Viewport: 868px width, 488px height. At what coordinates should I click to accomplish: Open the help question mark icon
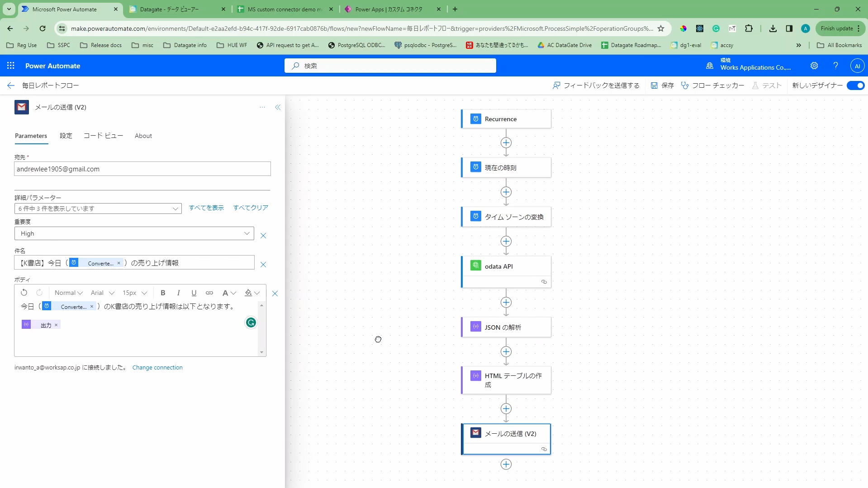tap(836, 66)
